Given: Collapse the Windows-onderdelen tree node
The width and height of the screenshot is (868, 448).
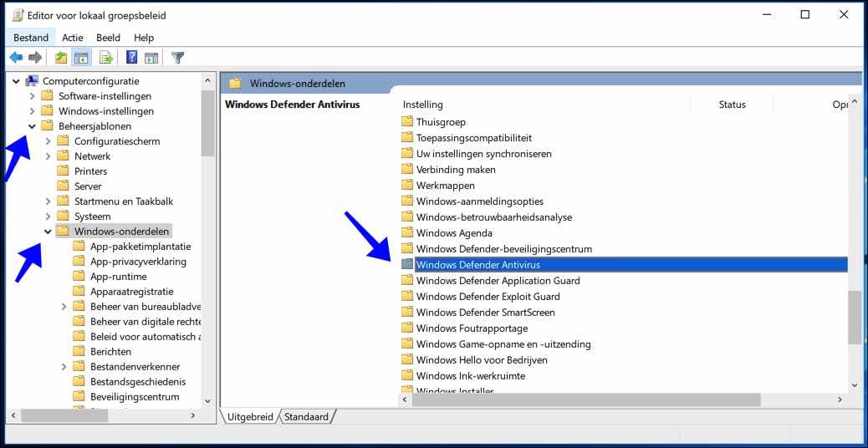Looking at the screenshot, I should tap(49, 232).
